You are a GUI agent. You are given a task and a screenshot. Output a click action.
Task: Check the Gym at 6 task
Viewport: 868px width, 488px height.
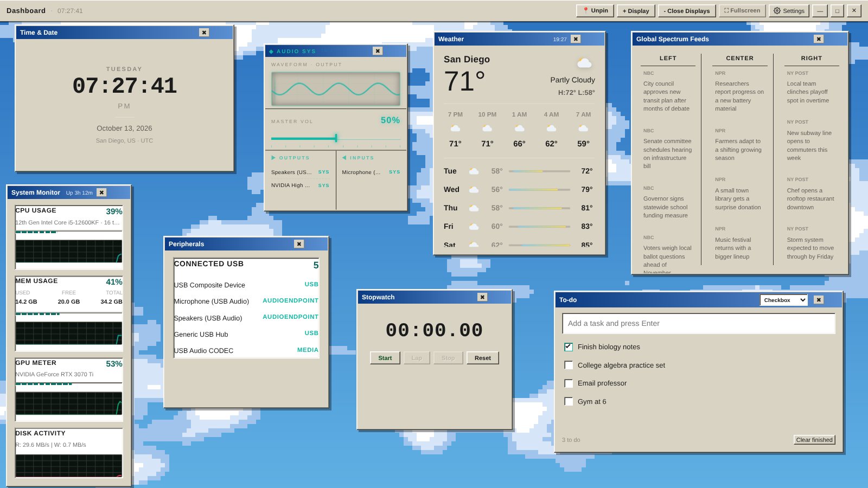(569, 402)
